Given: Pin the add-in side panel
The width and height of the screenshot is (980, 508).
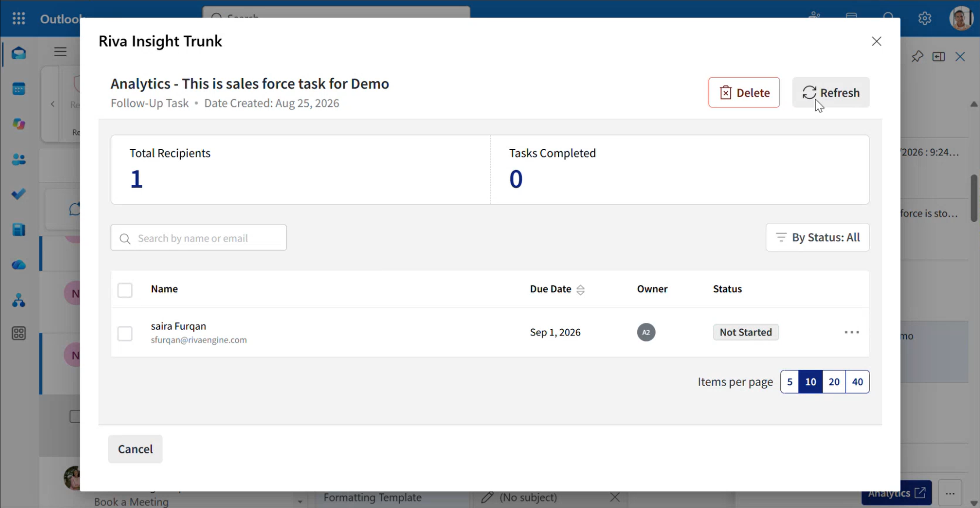Looking at the screenshot, I should [917, 57].
